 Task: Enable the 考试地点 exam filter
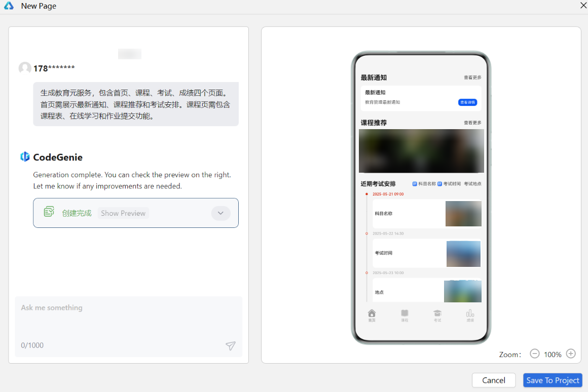coord(473,183)
